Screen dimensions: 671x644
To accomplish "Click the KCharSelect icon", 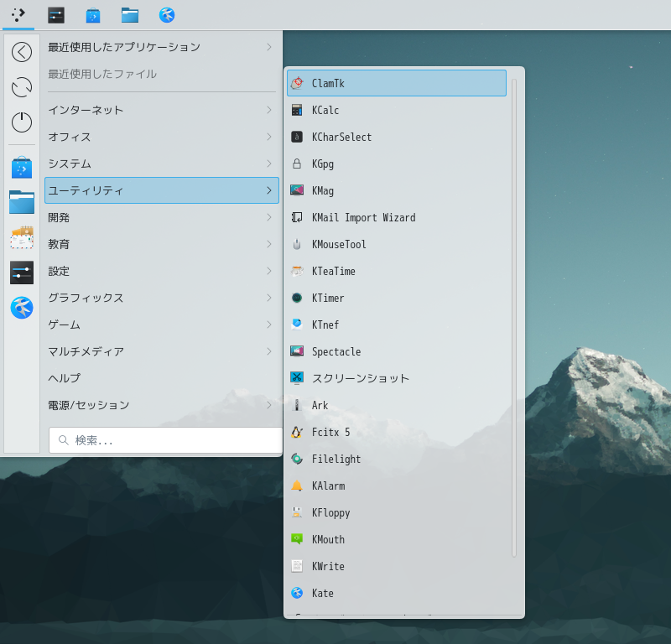I will tap(297, 137).
